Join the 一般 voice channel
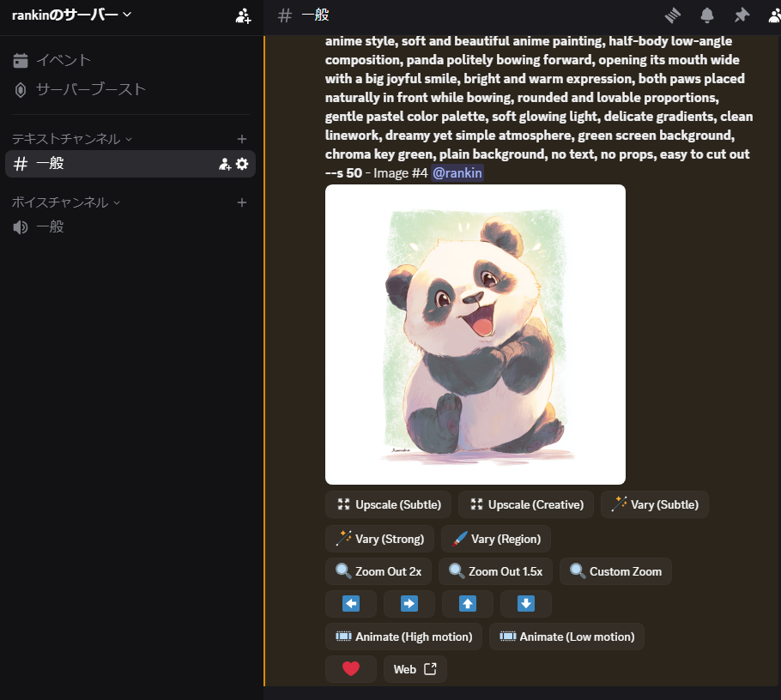The width and height of the screenshot is (781, 700). coord(50,227)
